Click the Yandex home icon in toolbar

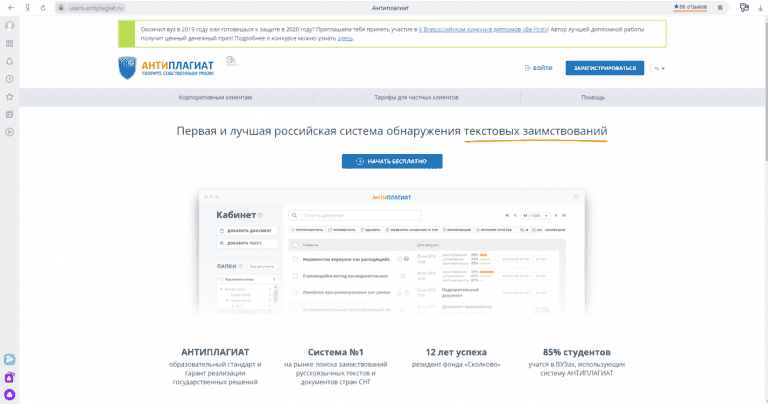[26, 7]
